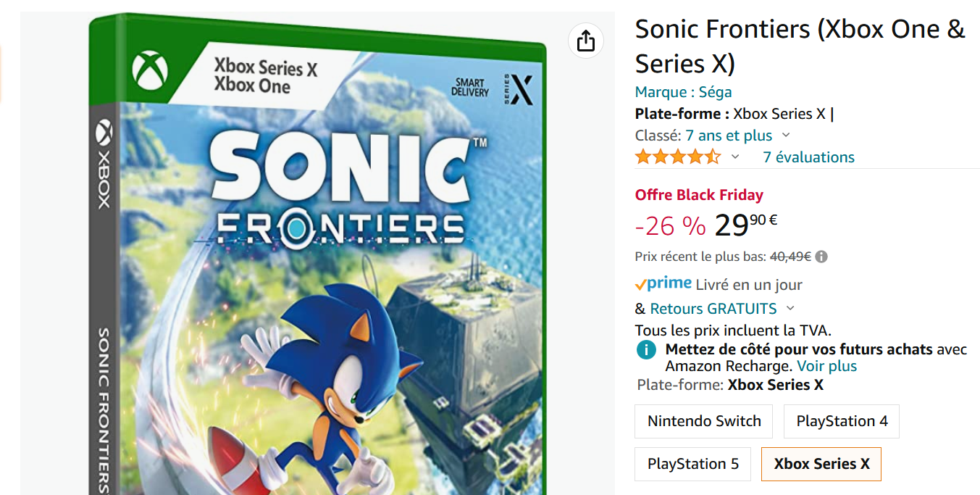Click the Prime logo checkmark

[x=640, y=285]
